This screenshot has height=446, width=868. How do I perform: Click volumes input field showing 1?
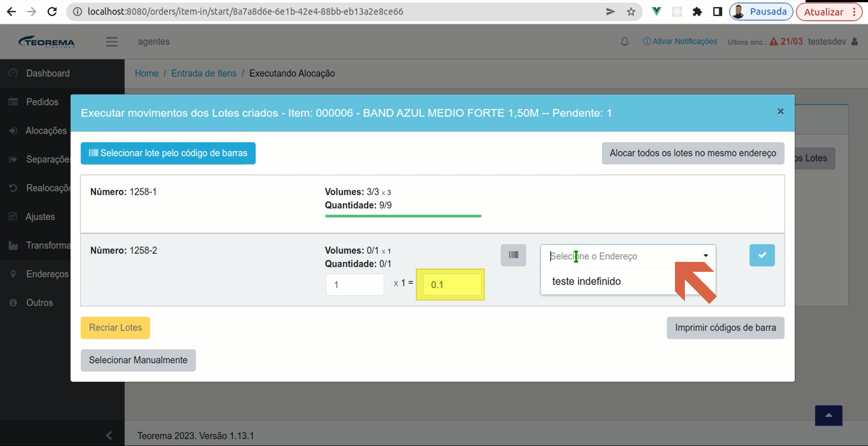point(355,285)
